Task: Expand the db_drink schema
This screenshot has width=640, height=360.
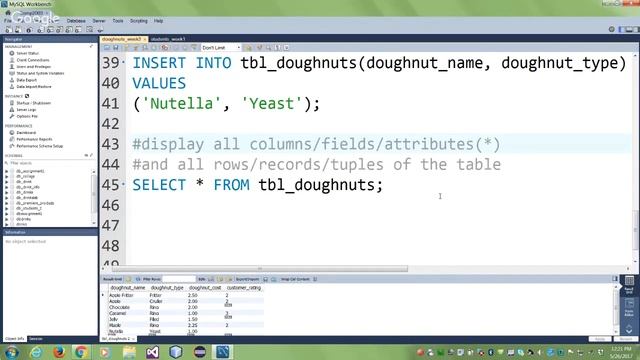Action: click(x=7, y=182)
